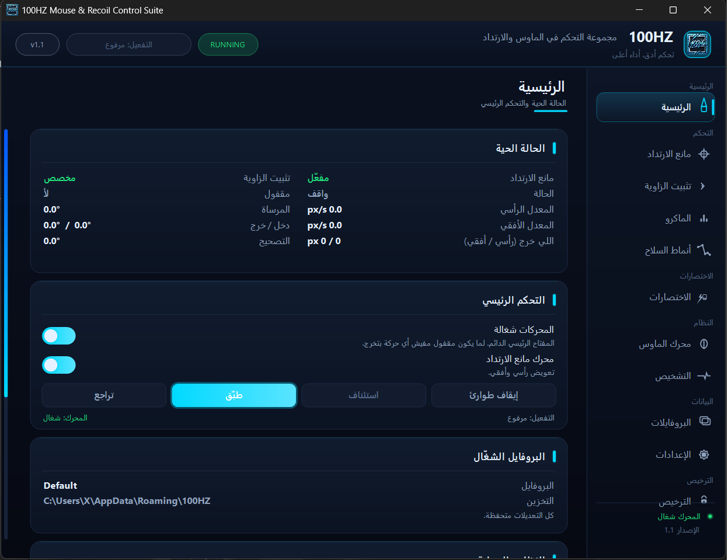728x560 pixels.
Task: Toggle the محرك مانع الارتداد switch
Action: click(59, 365)
